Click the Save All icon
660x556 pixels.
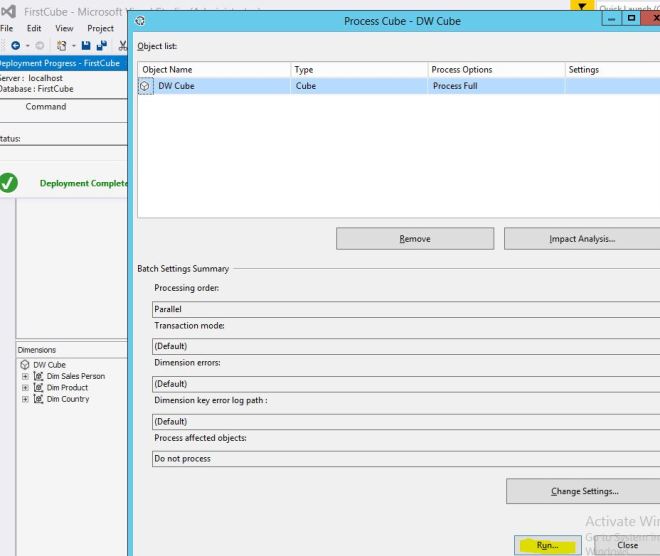tap(102, 46)
